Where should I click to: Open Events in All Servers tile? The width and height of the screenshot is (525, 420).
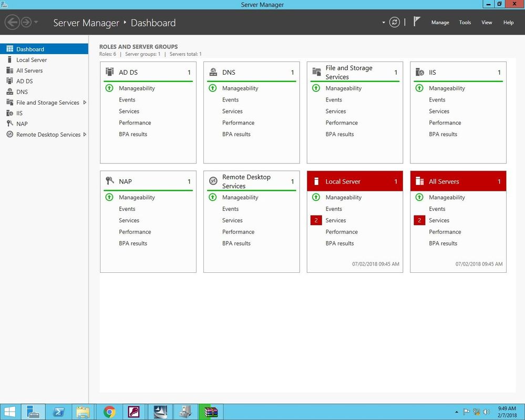click(437, 209)
